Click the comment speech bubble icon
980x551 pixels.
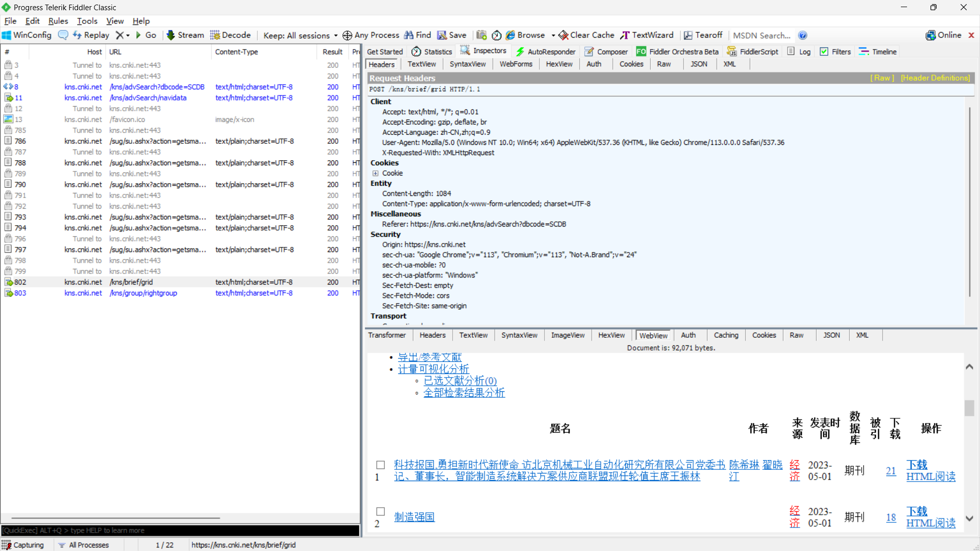pos(63,35)
